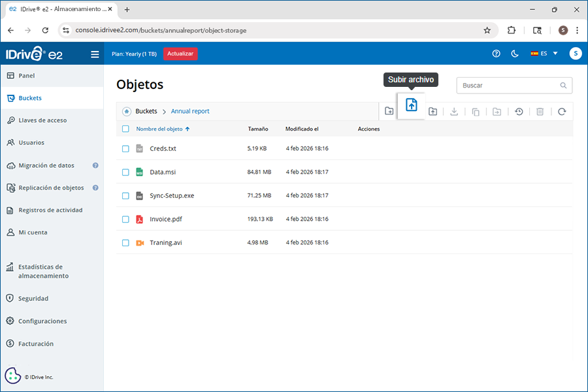
Task: Open the help question mark icon
Action: pos(497,54)
